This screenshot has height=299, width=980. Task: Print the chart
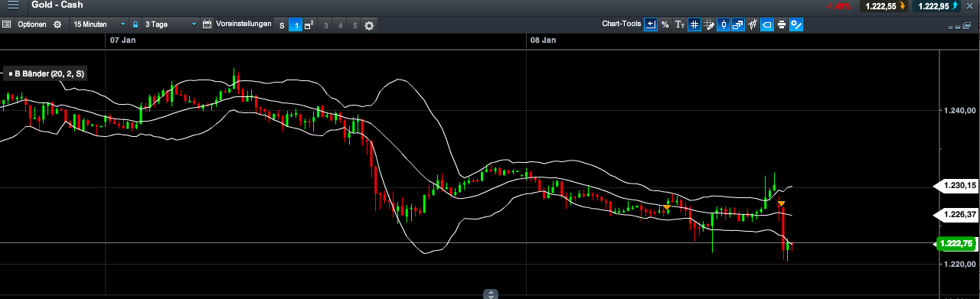[x=782, y=24]
